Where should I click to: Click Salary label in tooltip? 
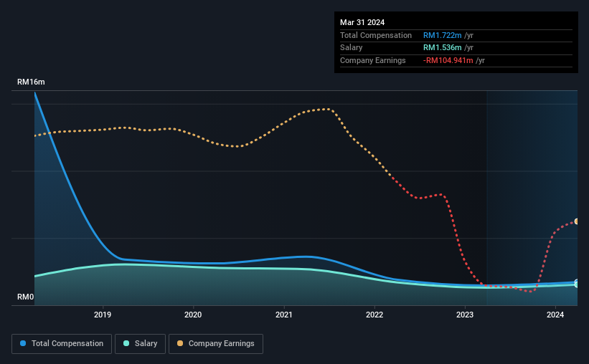click(352, 48)
